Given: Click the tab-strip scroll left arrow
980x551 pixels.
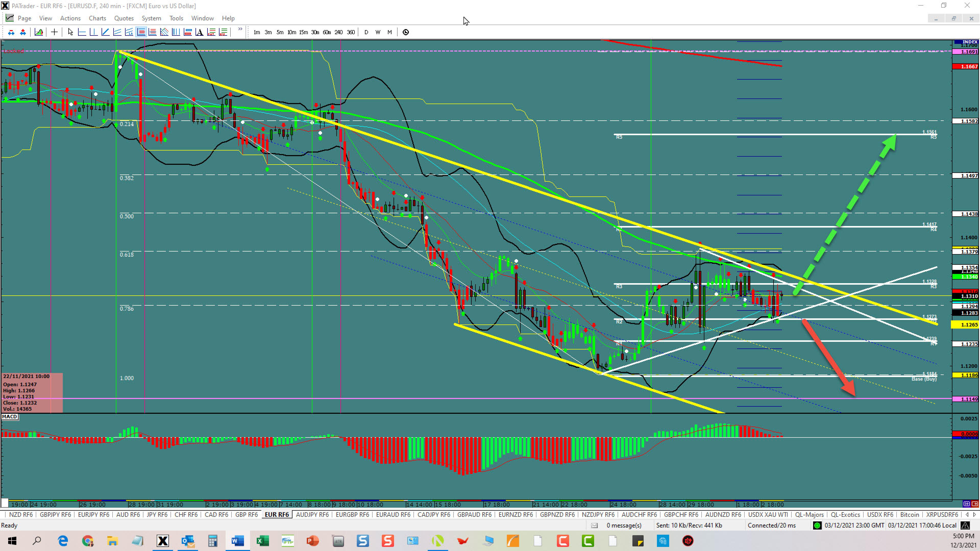Looking at the screenshot, I should click(967, 515).
